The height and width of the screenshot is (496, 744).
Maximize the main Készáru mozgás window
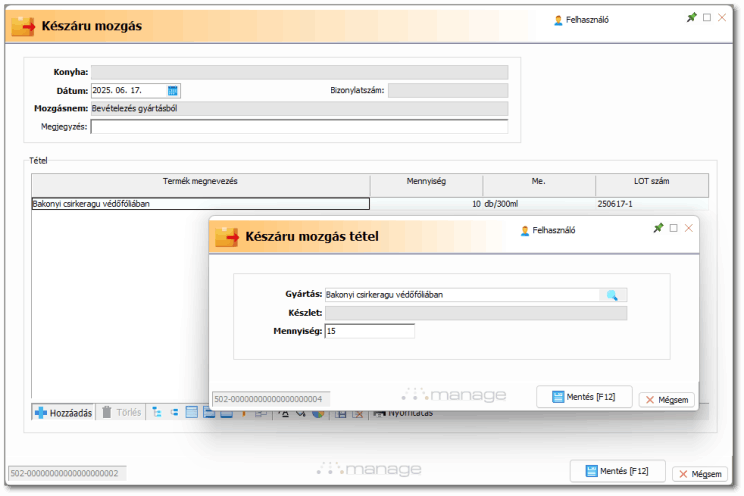click(707, 18)
